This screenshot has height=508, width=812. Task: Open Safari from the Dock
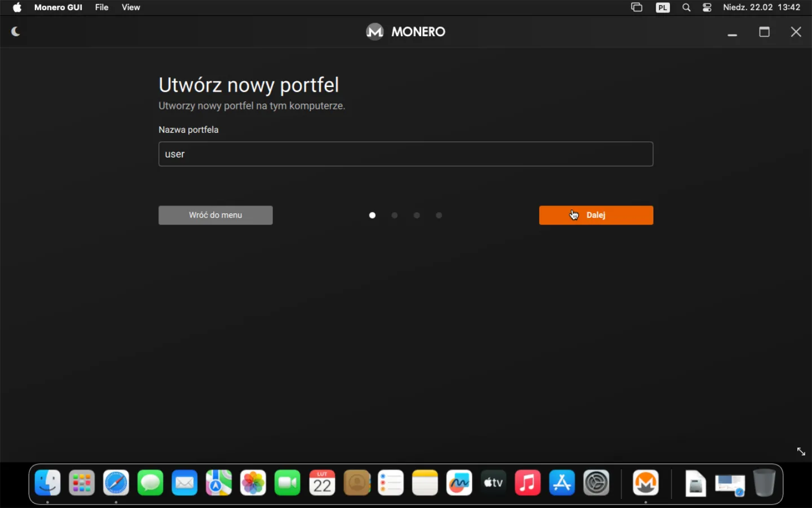pyautogui.click(x=116, y=483)
